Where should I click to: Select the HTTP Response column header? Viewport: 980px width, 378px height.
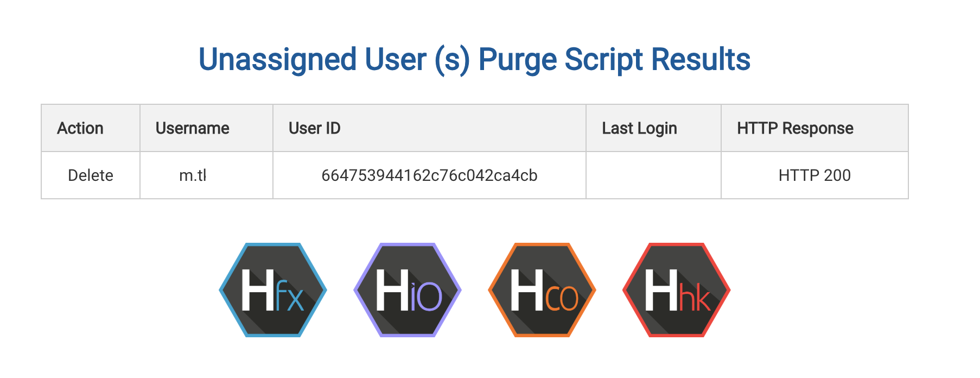pos(794,128)
